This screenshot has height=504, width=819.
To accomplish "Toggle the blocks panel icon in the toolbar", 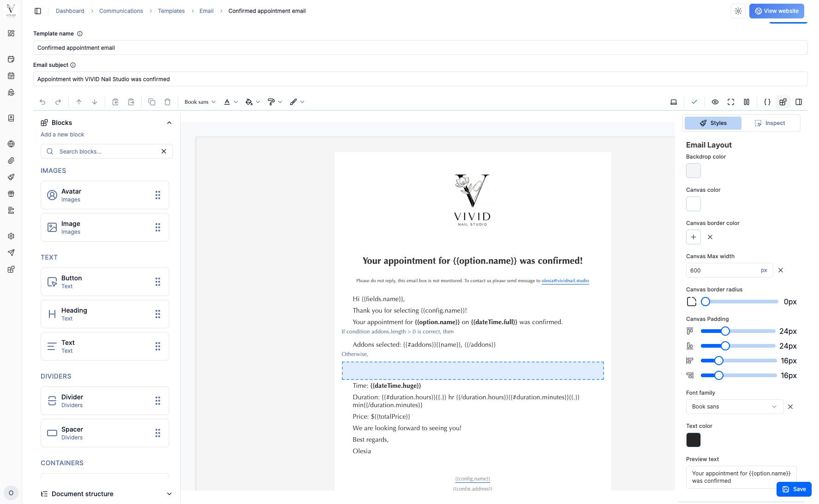I will coord(783,102).
